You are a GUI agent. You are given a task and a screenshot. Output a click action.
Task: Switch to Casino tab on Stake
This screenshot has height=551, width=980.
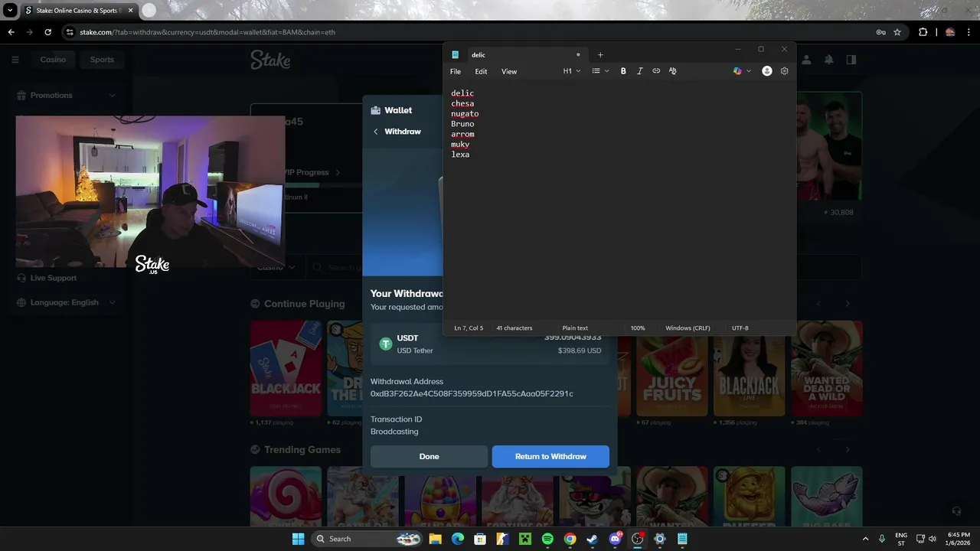tap(53, 60)
